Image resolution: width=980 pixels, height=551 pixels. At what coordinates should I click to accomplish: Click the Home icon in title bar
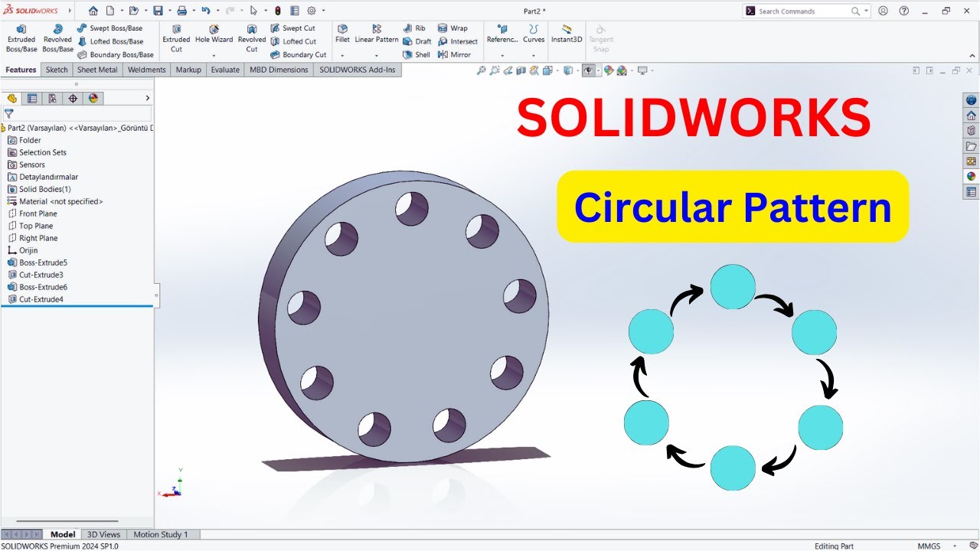(93, 11)
